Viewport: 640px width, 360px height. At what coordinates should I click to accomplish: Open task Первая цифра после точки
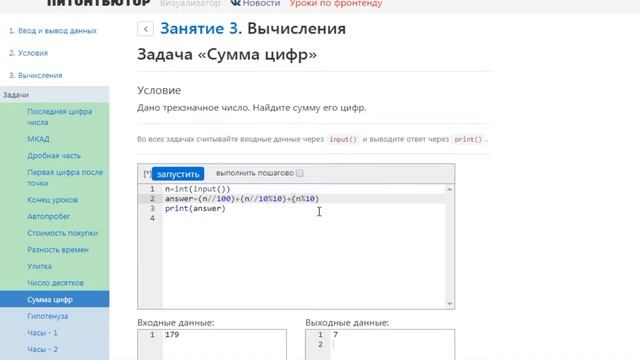click(65, 178)
